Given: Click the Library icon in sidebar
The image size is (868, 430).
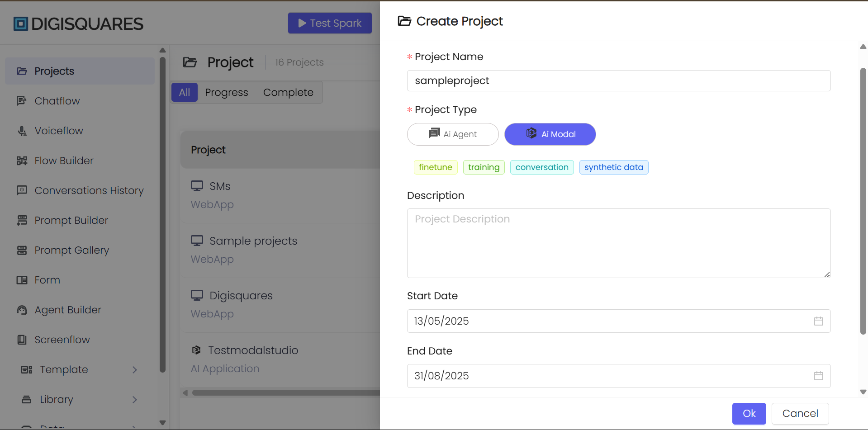Looking at the screenshot, I should pos(27,399).
